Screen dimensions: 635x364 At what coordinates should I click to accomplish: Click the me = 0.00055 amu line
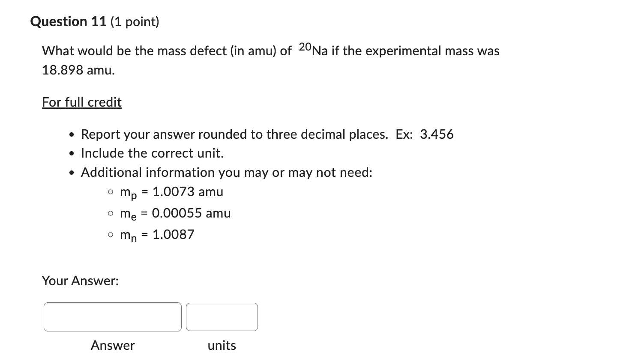pos(176,213)
